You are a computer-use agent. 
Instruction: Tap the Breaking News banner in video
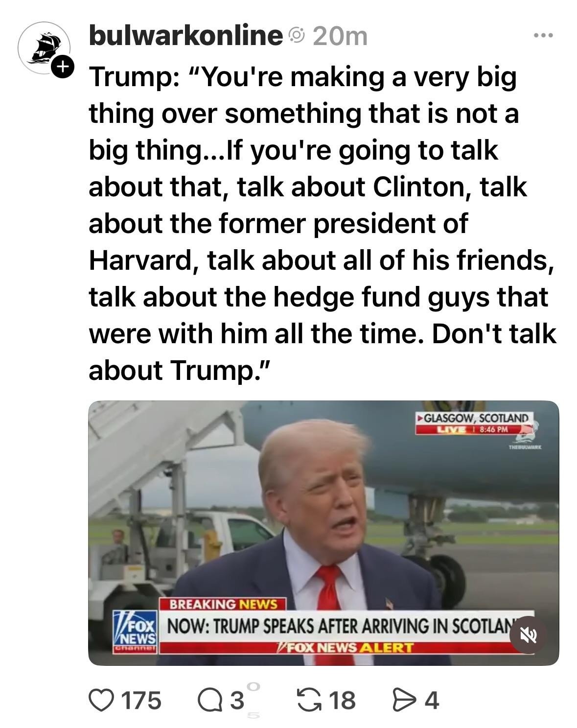(223, 604)
